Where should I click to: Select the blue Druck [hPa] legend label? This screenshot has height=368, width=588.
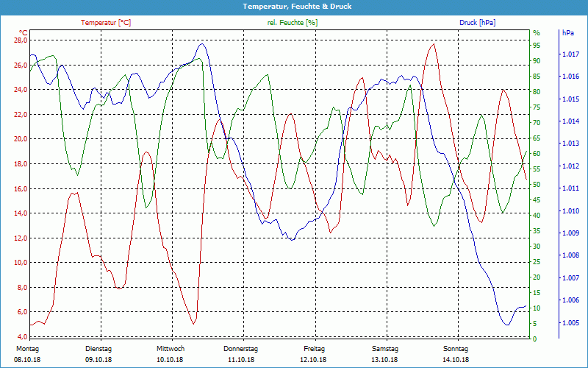[477, 23]
